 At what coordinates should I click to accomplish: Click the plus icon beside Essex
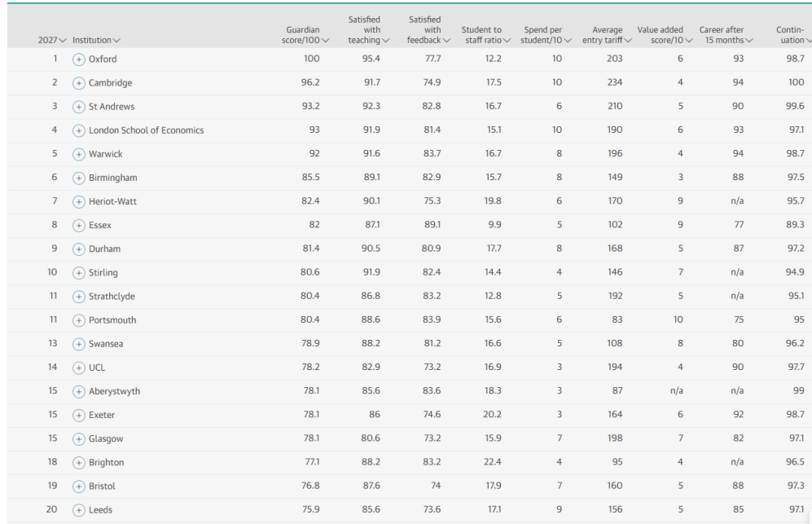click(79, 226)
